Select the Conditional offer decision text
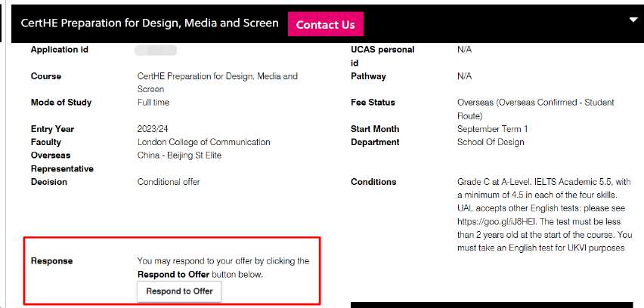 (169, 182)
